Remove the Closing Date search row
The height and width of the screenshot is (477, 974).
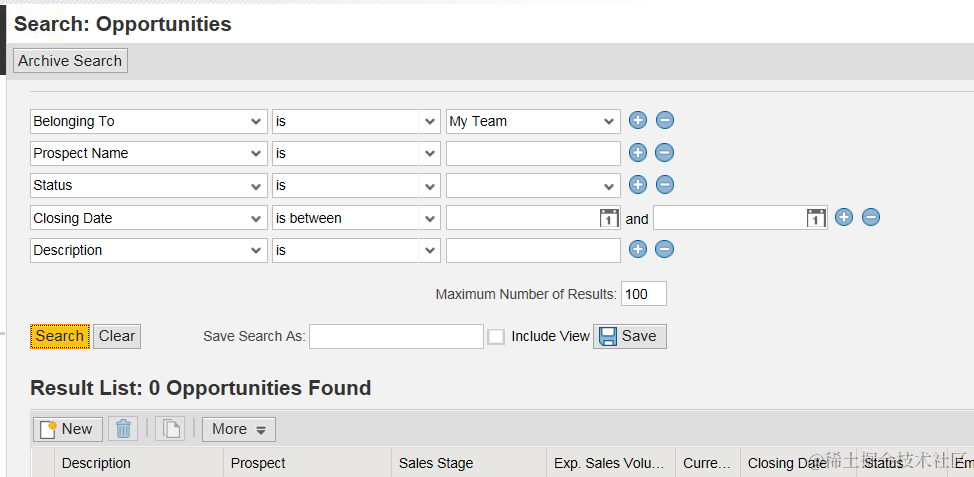[x=871, y=218]
